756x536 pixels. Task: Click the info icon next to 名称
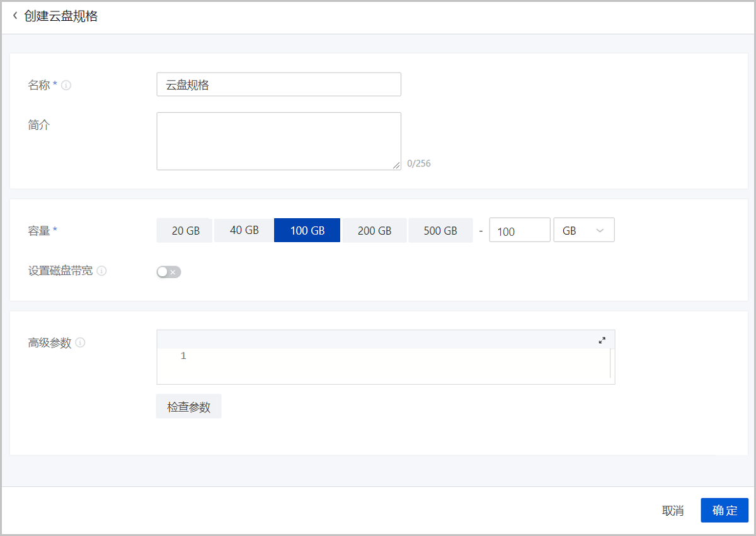point(66,85)
